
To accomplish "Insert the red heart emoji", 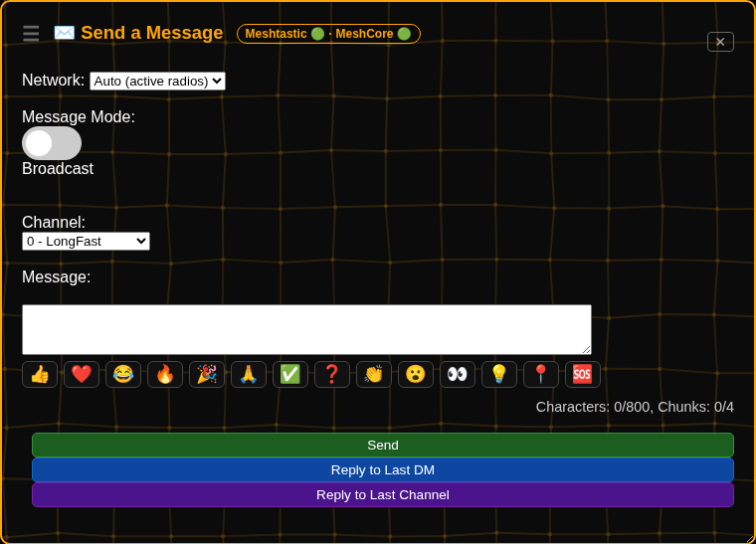I will [x=82, y=374].
